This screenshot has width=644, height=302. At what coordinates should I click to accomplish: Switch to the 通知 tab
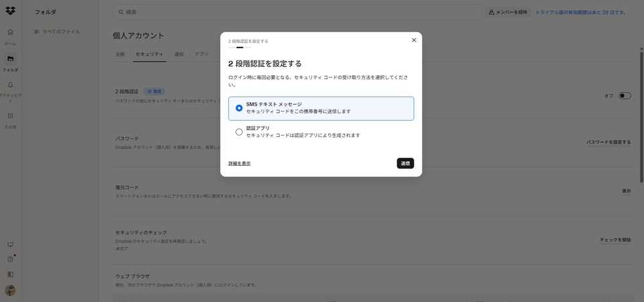pos(178,54)
